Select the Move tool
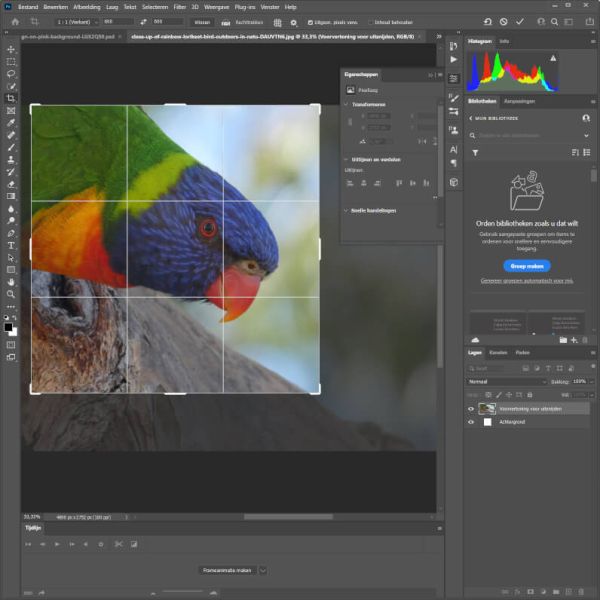600x600 pixels. coord(11,49)
